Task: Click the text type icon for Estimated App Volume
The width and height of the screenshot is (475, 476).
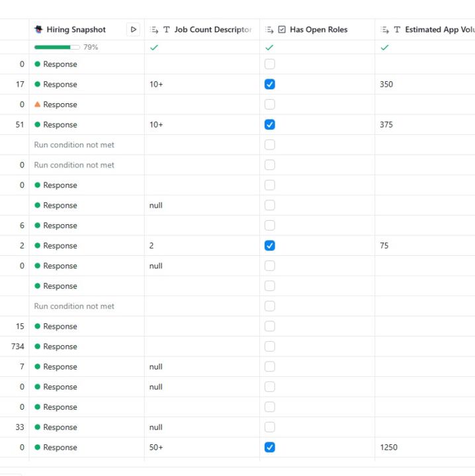Action: point(397,30)
